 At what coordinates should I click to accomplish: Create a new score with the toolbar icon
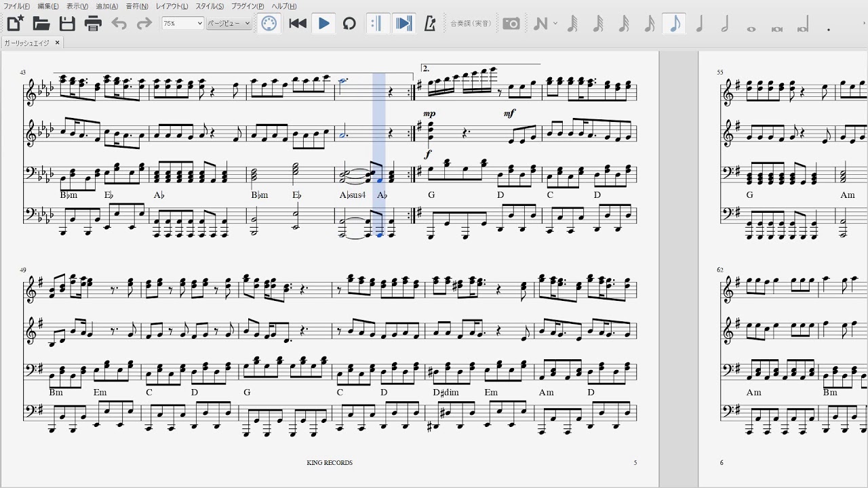[x=16, y=24]
